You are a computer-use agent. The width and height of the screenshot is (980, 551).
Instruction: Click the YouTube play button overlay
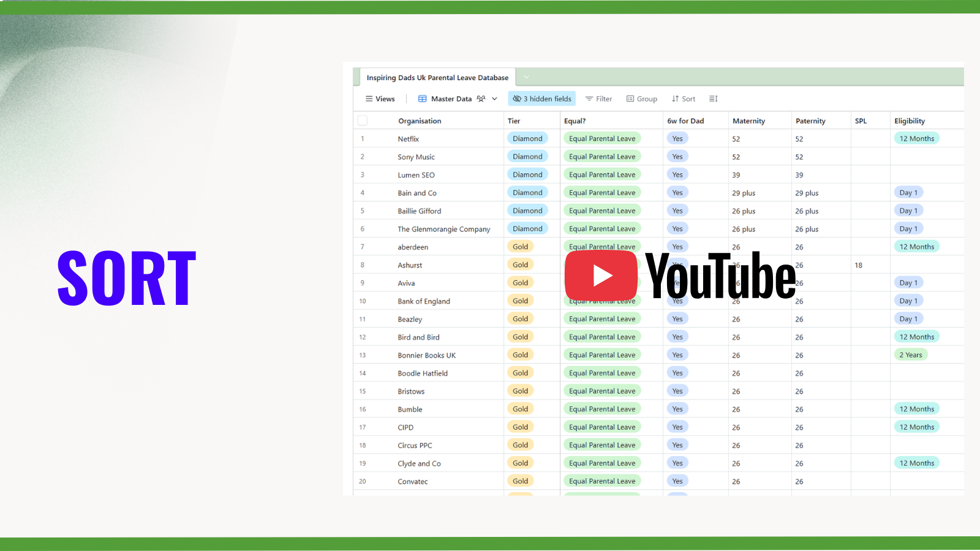[x=601, y=275]
